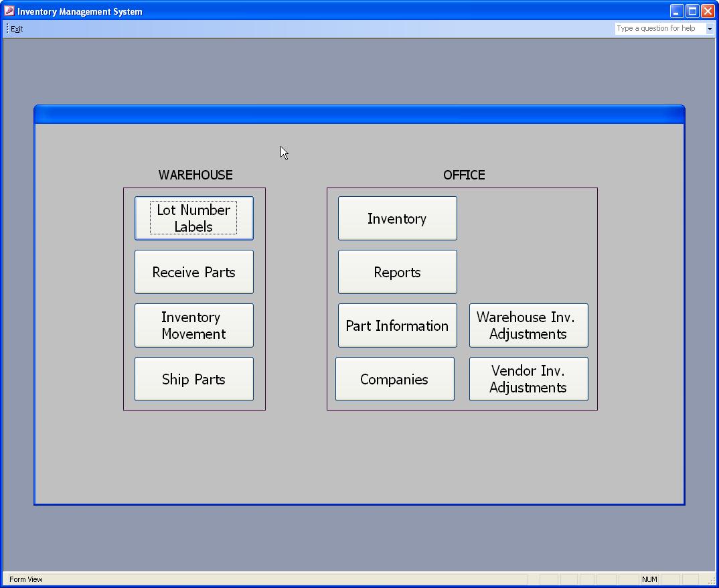Select Vendor Inv. Adjustments
This screenshot has height=588, width=719.
pos(528,379)
